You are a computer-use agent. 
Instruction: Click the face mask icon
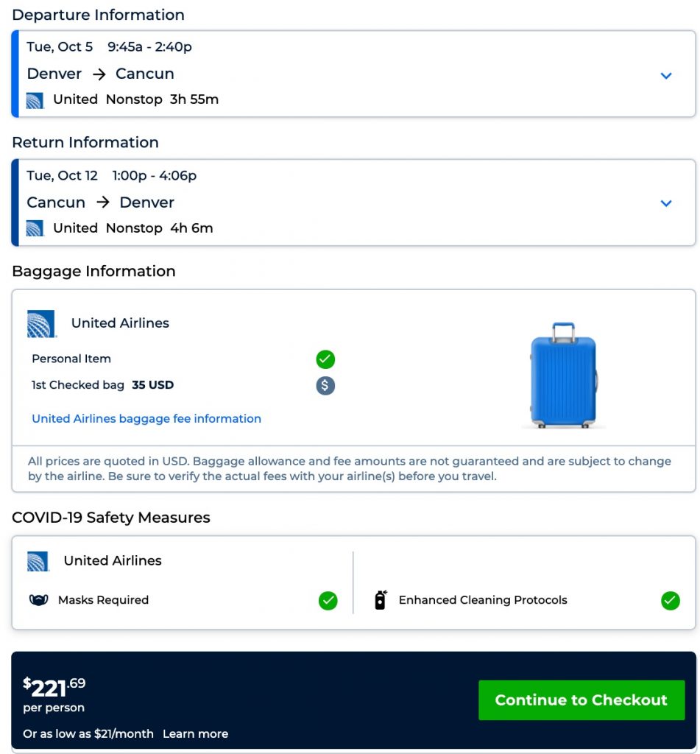point(38,600)
